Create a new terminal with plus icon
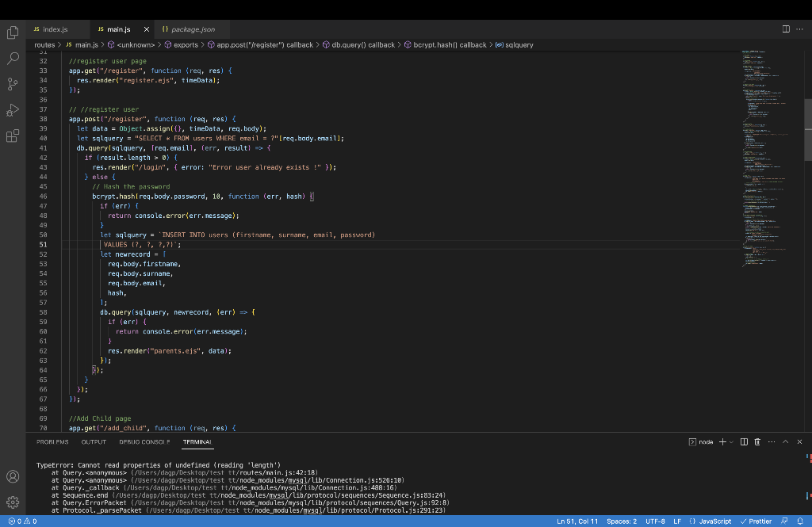Screen dimensions: 812x527 [722, 442]
